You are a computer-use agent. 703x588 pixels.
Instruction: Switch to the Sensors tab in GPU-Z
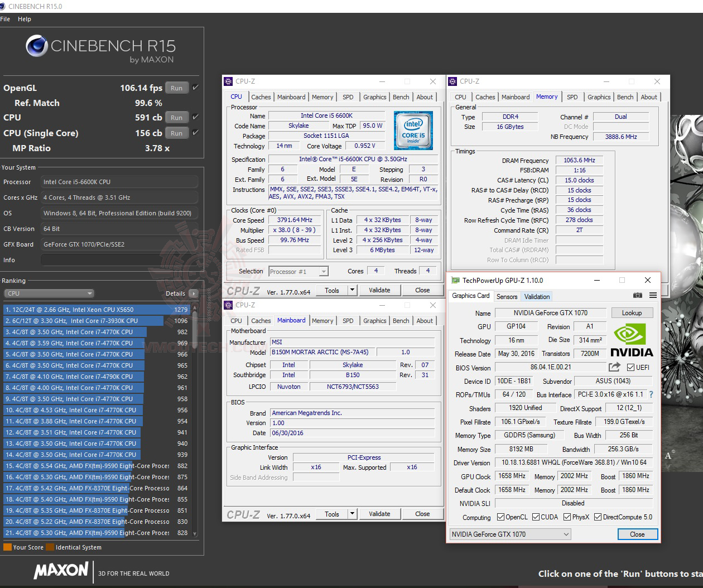point(507,297)
